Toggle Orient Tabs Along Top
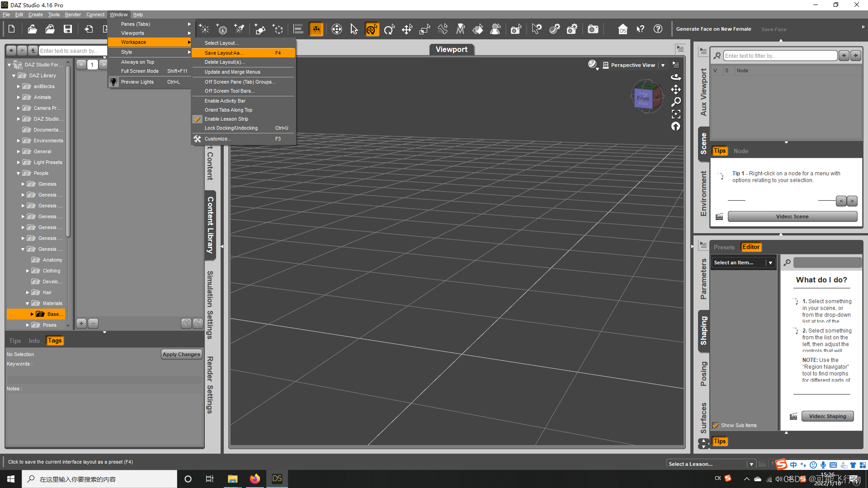The image size is (868, 488). pyautogui.click(x=244, y=110)
